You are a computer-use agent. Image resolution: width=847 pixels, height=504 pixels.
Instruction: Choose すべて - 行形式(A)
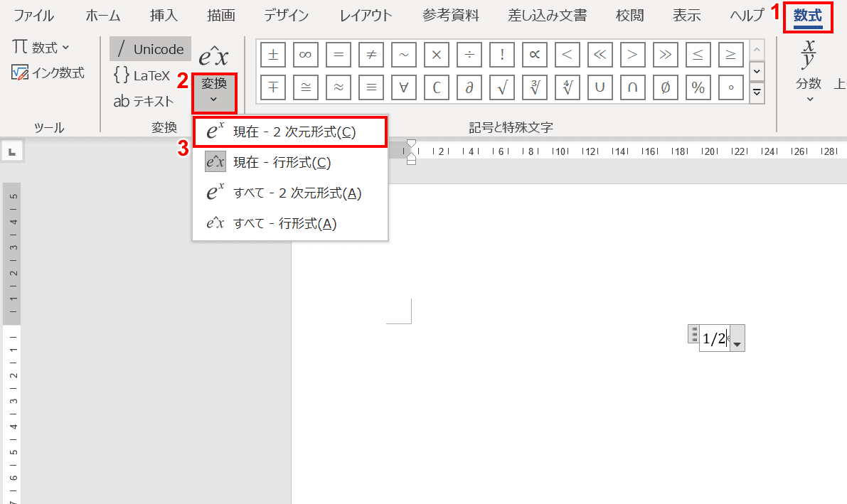pos(290,223)
